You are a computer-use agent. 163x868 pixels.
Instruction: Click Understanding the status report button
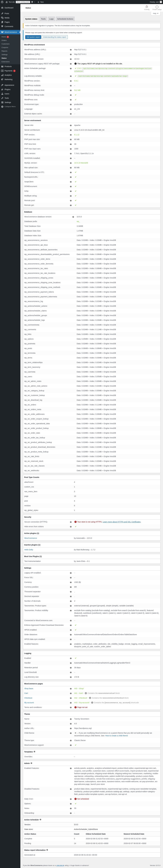click(x=55, y=37)
